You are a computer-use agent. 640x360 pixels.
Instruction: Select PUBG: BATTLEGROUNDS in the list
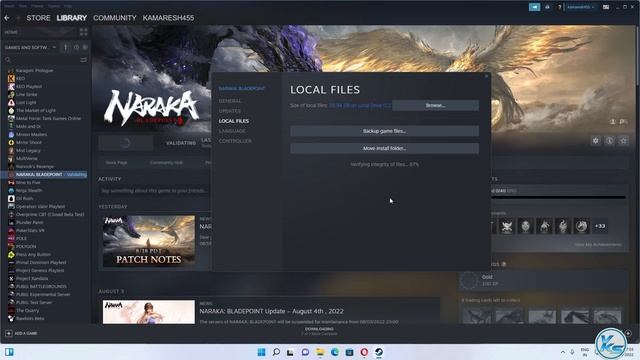click(41, 287)
